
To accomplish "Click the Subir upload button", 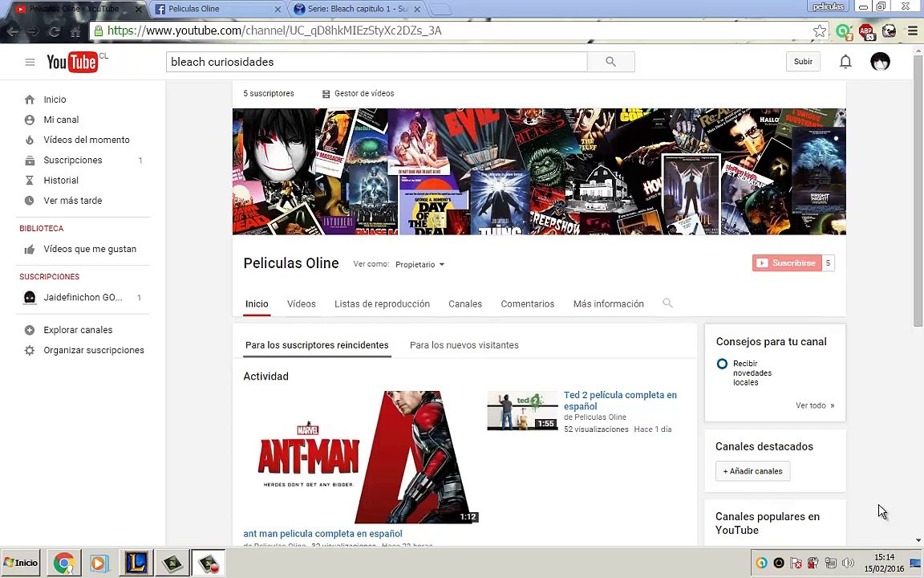I will pyautogui.click(x=803, y=62).
